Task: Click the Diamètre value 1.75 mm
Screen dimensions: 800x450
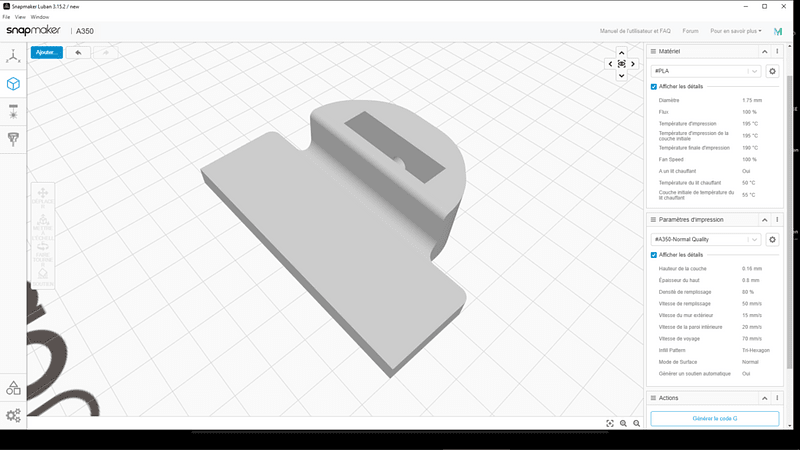Action: pyautogui.click(x=752, y=101)
